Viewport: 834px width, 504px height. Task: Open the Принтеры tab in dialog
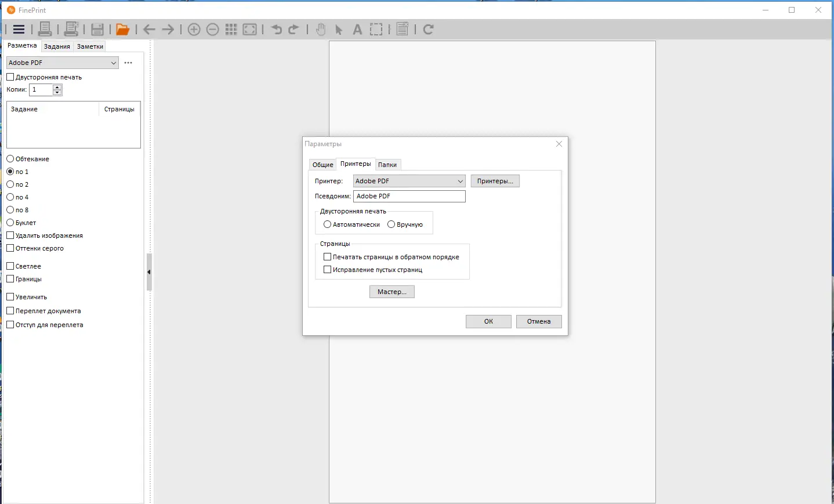tap(356, 164)
